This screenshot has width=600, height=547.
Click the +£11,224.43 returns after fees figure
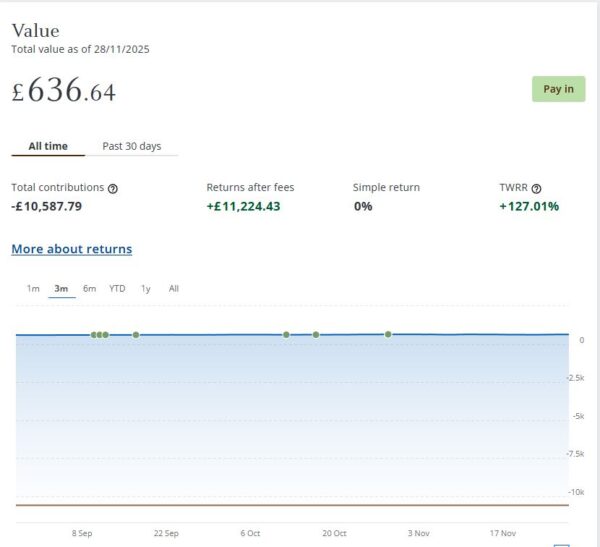coord(243,207)
